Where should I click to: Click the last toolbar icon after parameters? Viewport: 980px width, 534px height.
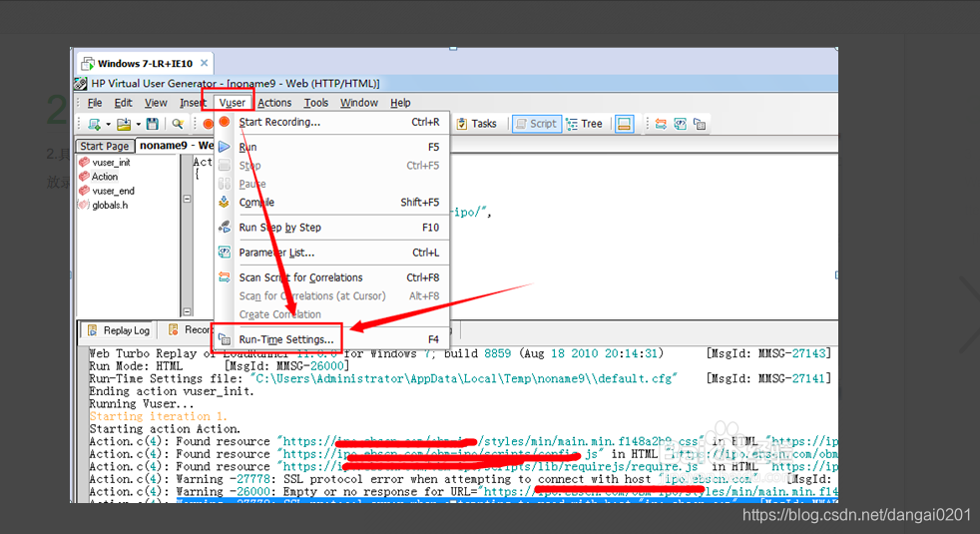[x=700, y=124]
